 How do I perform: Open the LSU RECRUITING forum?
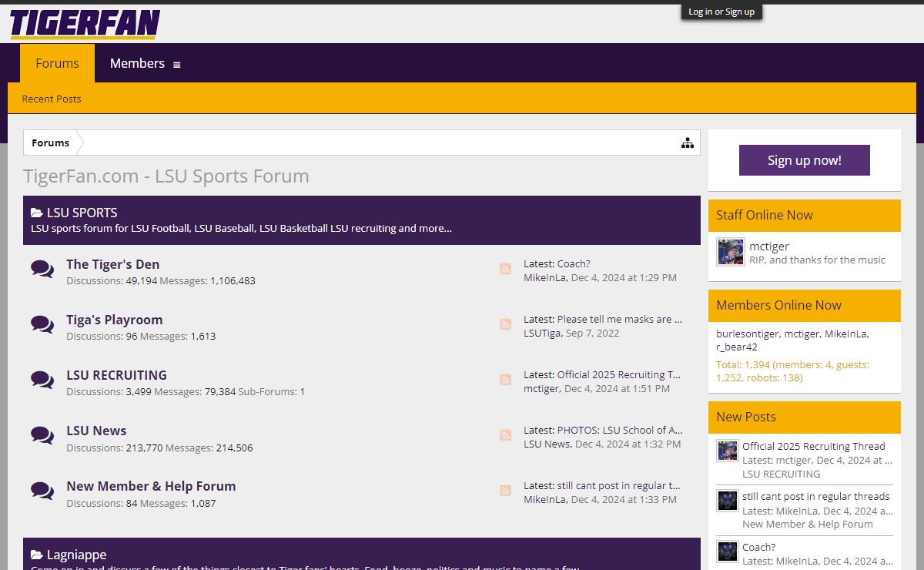tap(116, 375)
